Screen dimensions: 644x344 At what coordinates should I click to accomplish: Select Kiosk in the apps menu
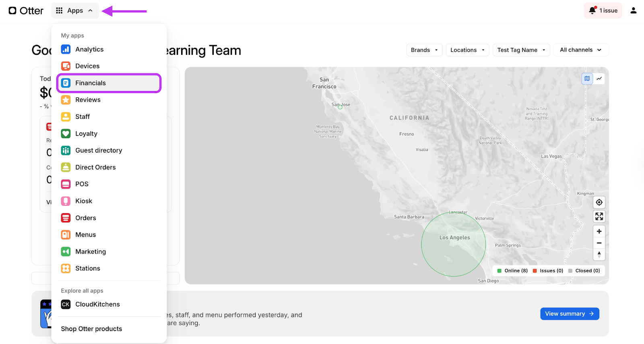click(109, 201)
